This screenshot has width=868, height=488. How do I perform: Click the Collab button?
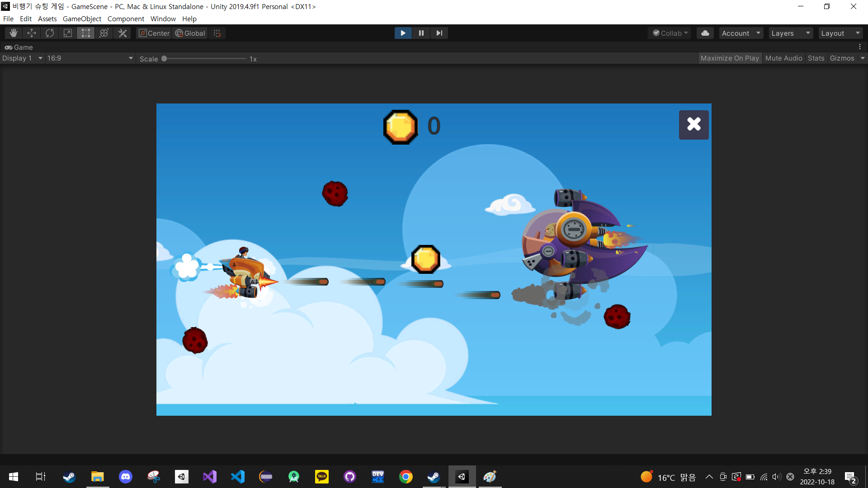point(670,33)
